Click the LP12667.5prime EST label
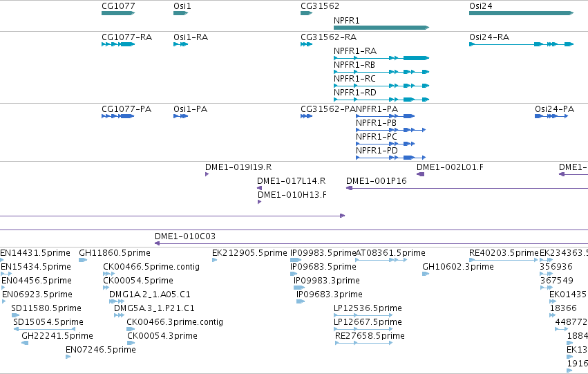Image resolution: width=588 pixels, height=374 pixels. 368,323
